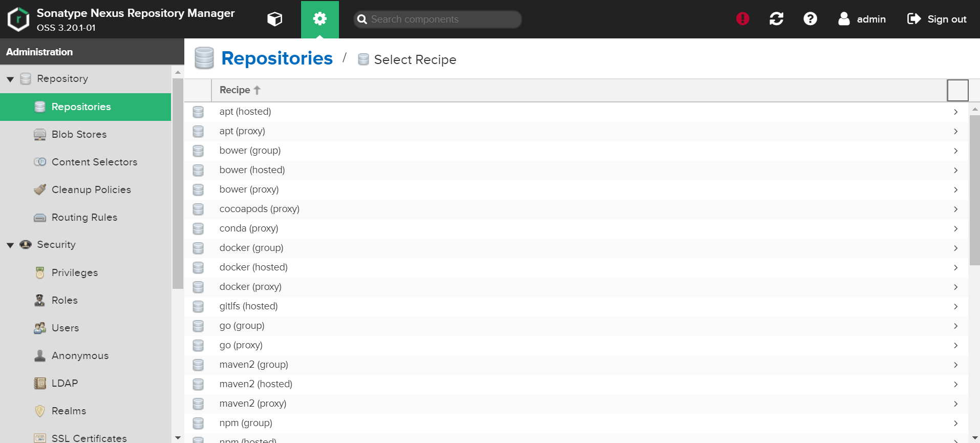980x443 pixels.
Task: Click the recipe list scroll down arrow
Action: [x=975, y=438]
